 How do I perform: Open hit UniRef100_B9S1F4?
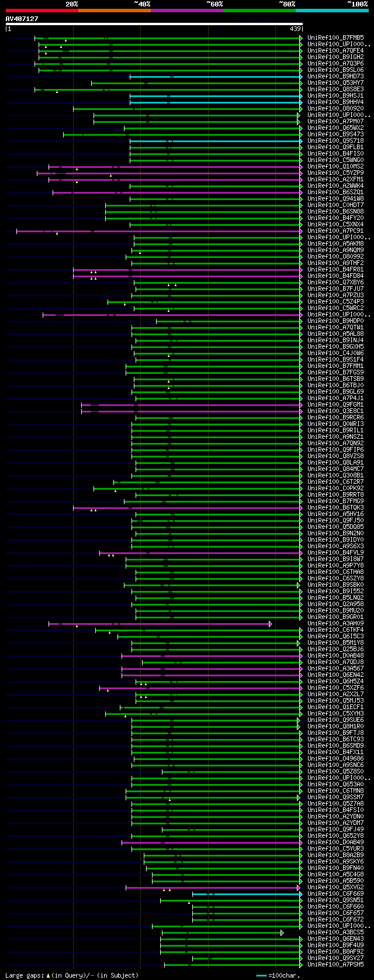pyautogui.click(x=335, y=359)
